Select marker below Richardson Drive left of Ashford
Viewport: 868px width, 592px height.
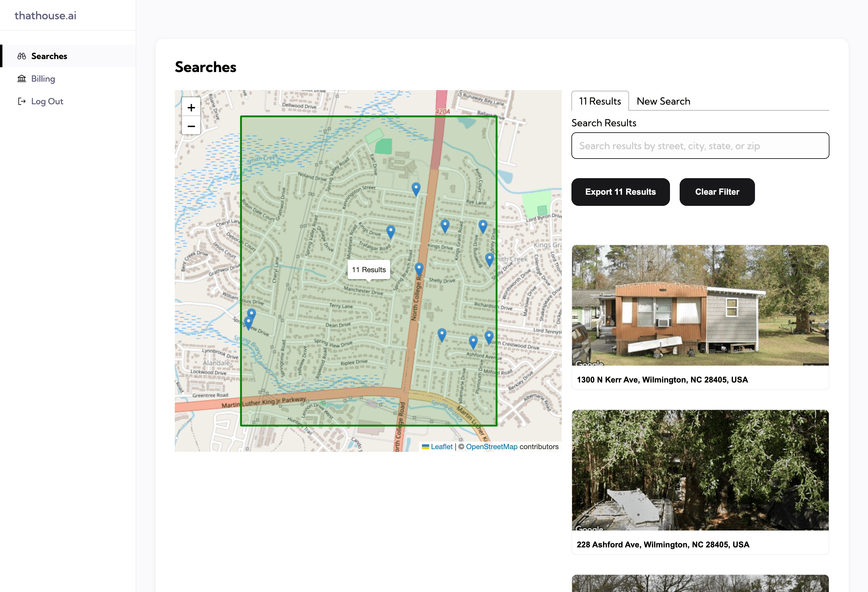click(442, 335)
